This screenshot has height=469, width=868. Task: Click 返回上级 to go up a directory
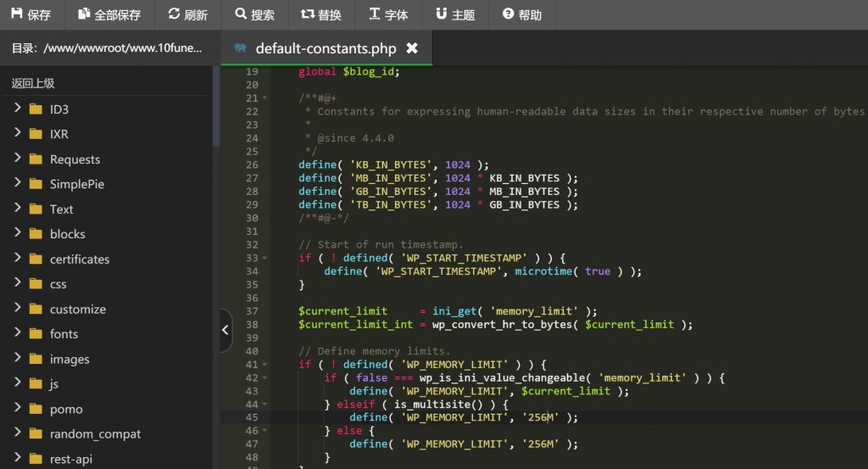click(33, 83)
